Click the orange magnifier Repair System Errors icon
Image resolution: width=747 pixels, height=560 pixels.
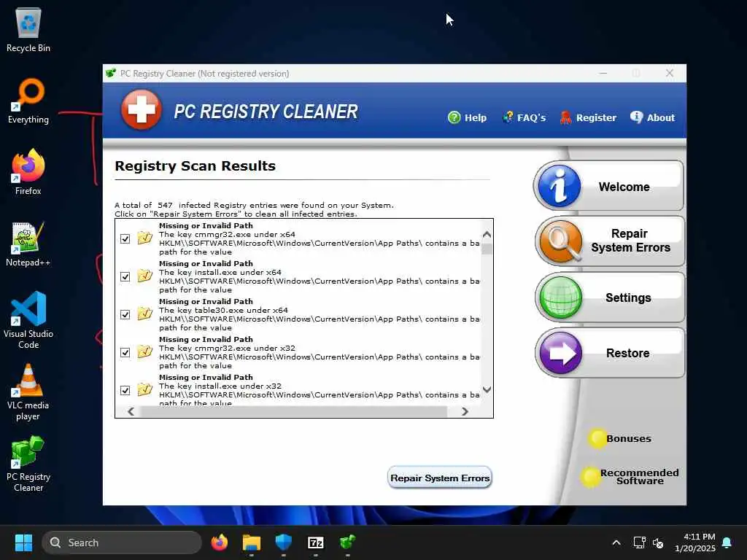tap(561, 242)
